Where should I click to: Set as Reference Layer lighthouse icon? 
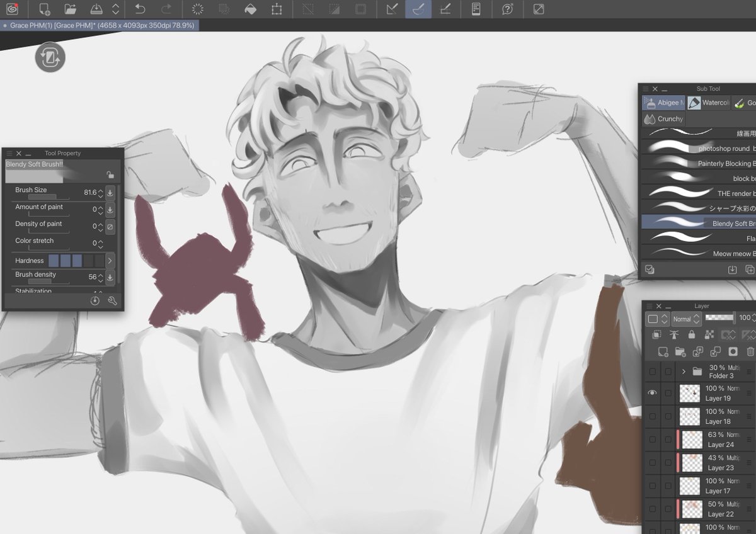674,335
